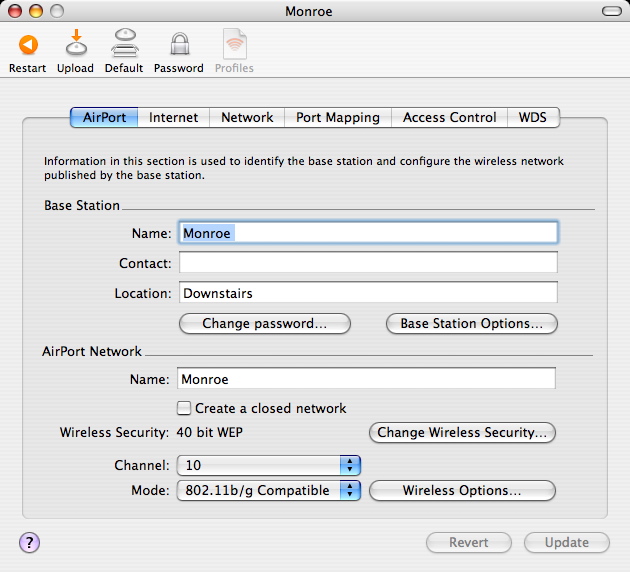This screenshot has height=572, width=630.
Task: Click the Change password… button
Action: coord(265,324)
